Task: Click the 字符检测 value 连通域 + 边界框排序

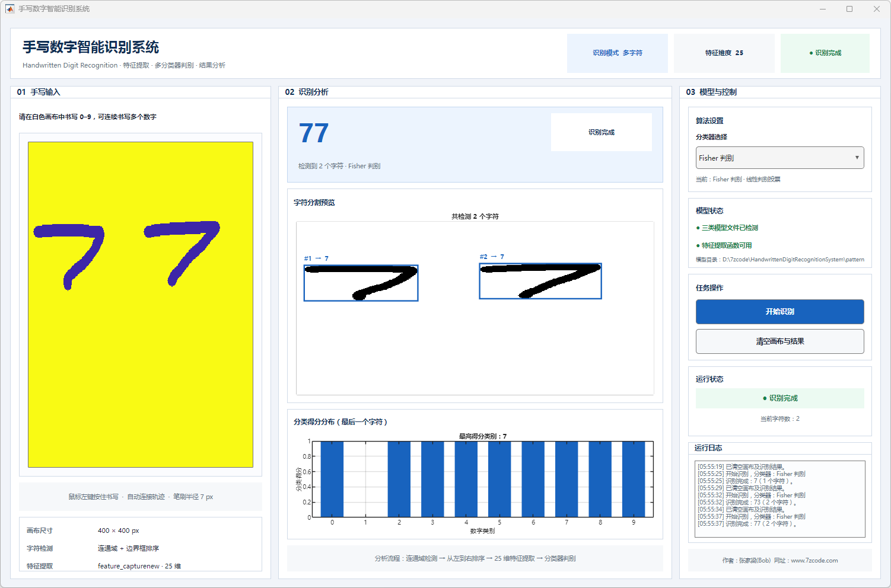Action: tap(128, 548)
